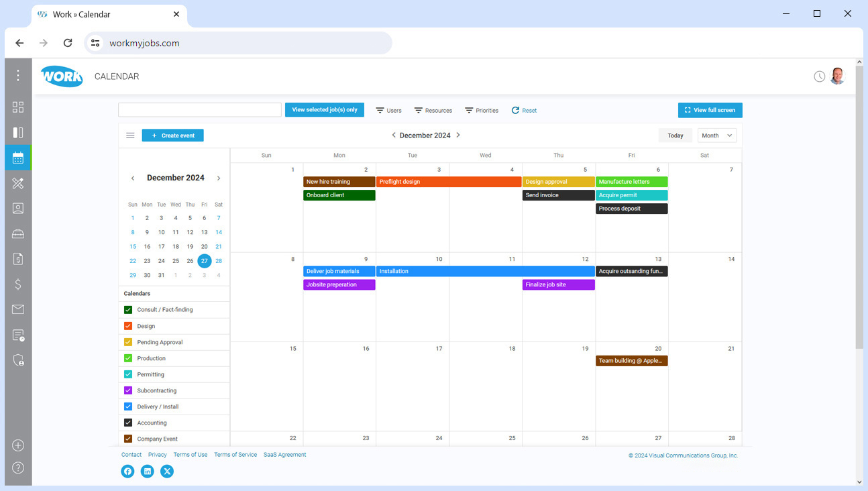Uncheck the Subcontracting calendar
The width and height of the screenshot is (868, 491).
[128, 390]
